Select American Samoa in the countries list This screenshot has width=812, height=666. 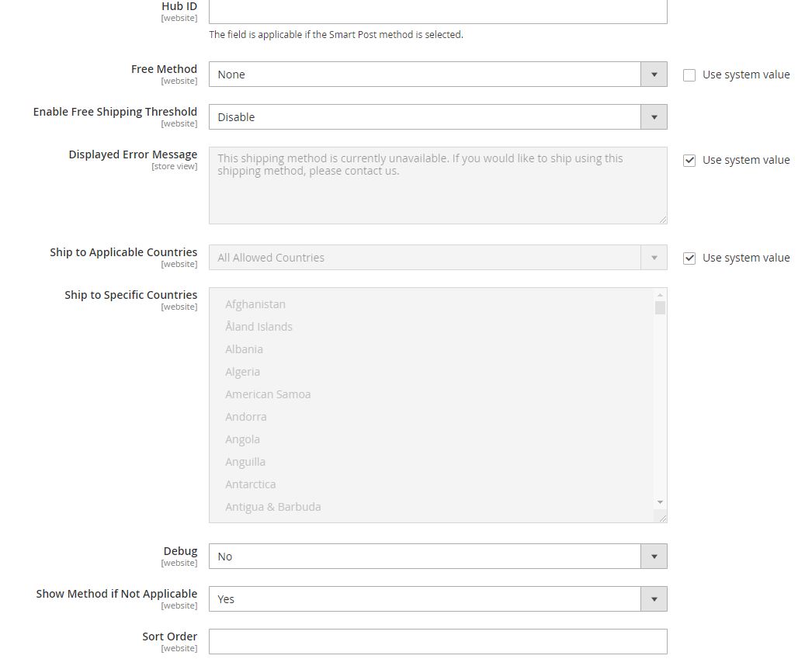(x=268, y=394)
